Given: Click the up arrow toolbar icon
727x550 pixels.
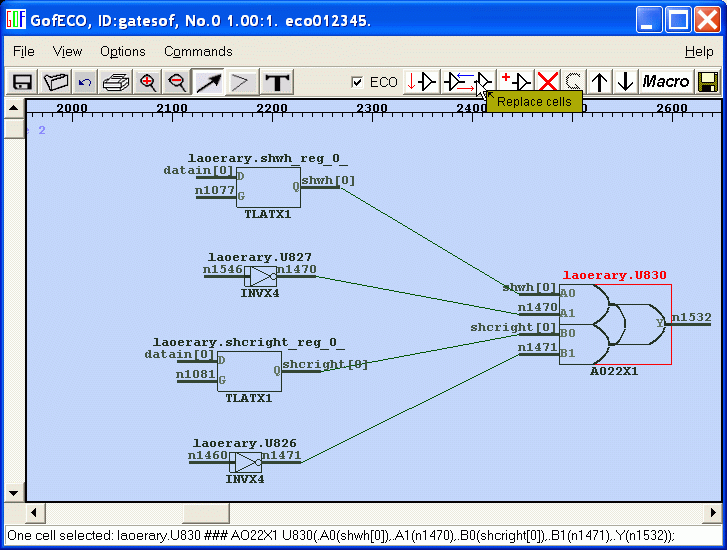Looking at the screenshot, I should 599,82.
